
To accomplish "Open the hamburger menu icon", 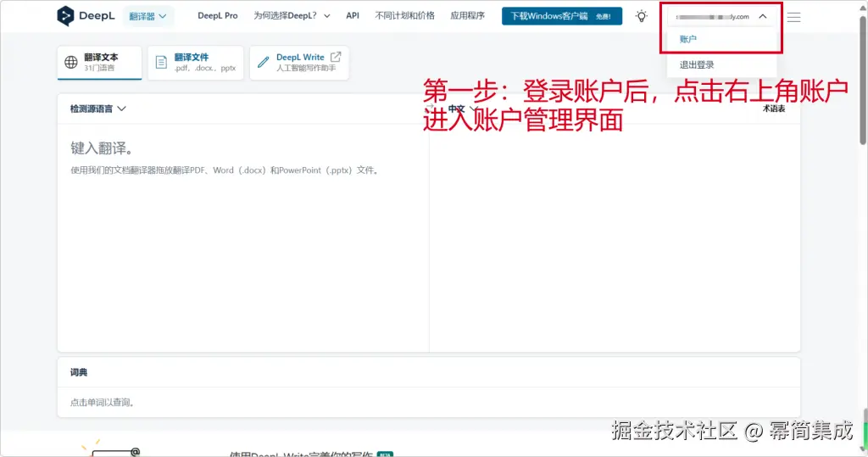I will (x=793, y=17).
